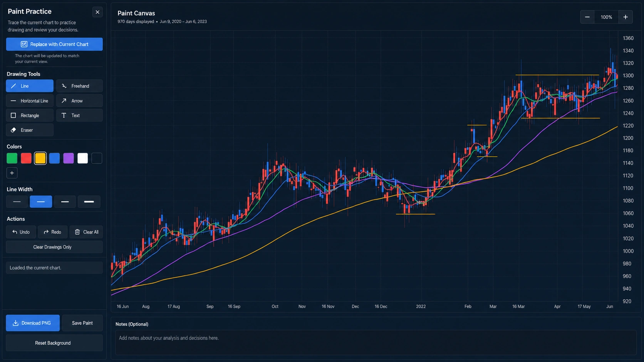Click the 17 Aug date label
Image resolution: width=644 pixels, height=362 pixels.
[x=174, y=307]
